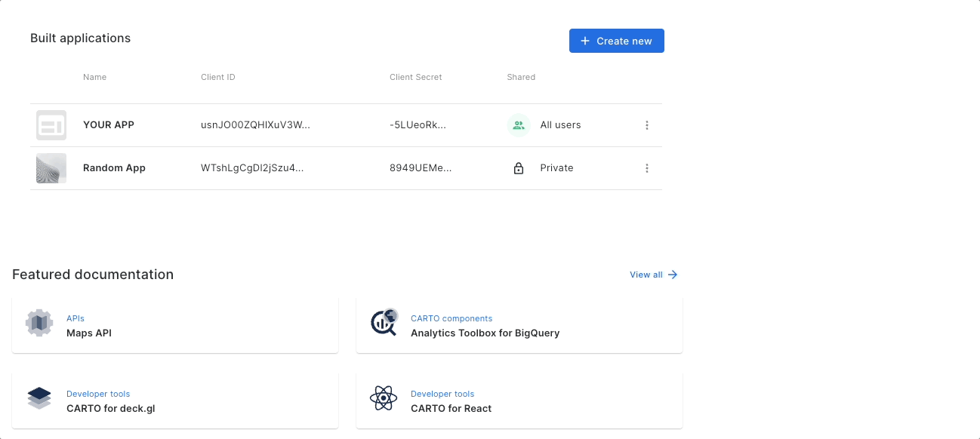The width and height of the screenshot is (980, 439).
Task: Select the Maps API documentation icon
Action: pyautogui.click(x=39, y=323)
